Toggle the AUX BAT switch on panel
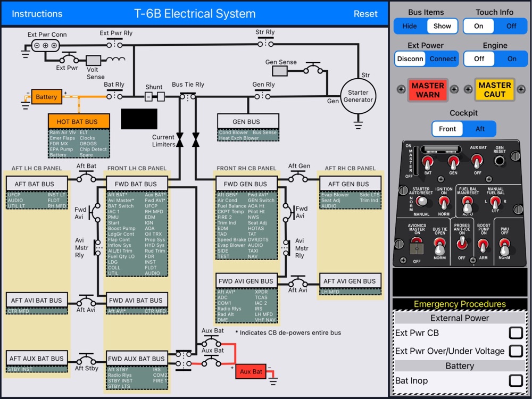The height and width of the screenshot is (399, 532). pos(477,161)
